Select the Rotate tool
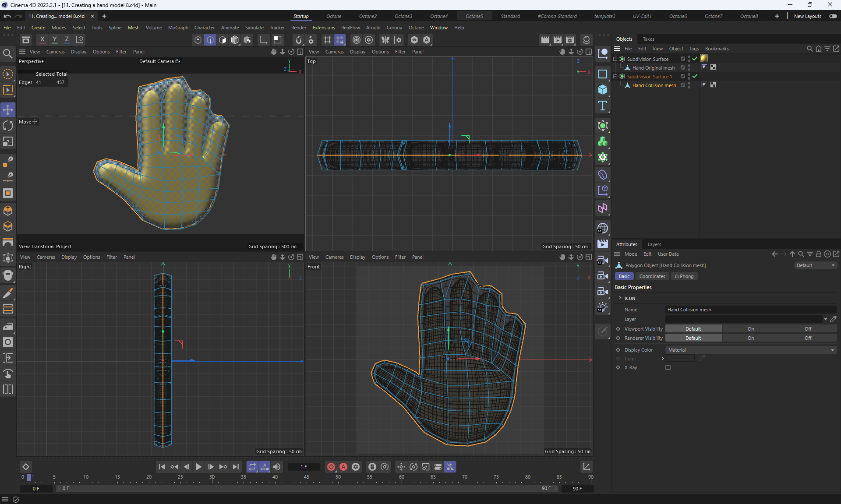Viewport: 841px width, 504px height. [x=8, y=126]
